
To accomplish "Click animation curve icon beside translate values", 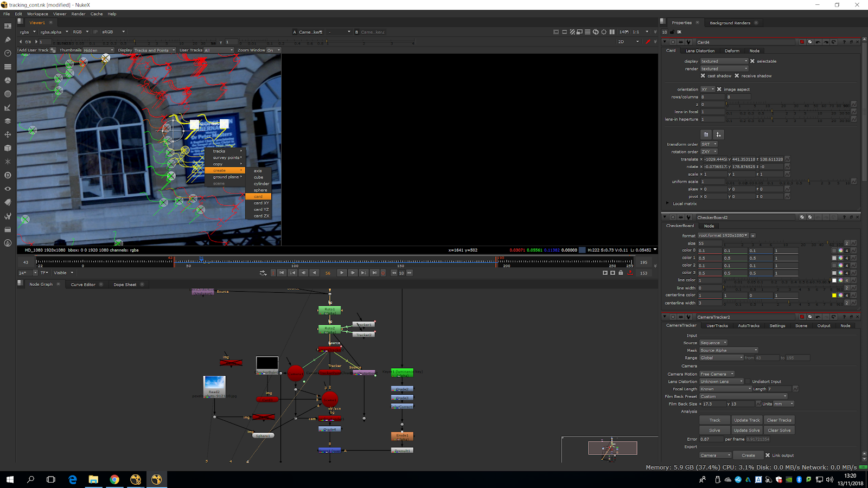I will (x=787, y=159).
